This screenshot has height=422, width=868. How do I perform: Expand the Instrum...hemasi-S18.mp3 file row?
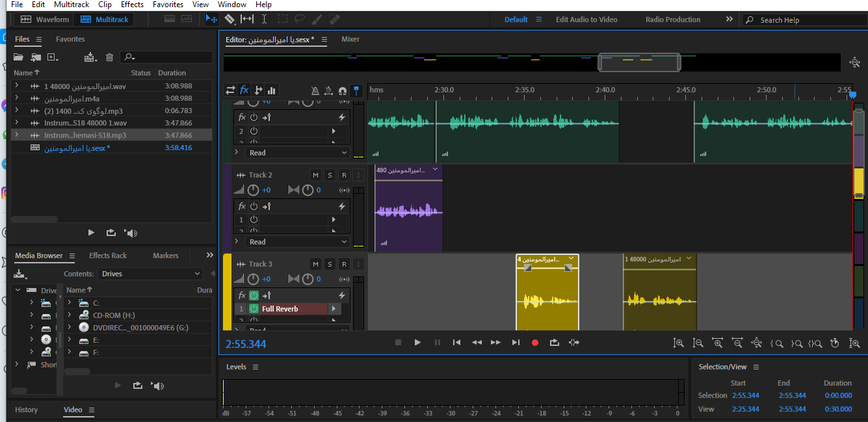click(17, 135)
